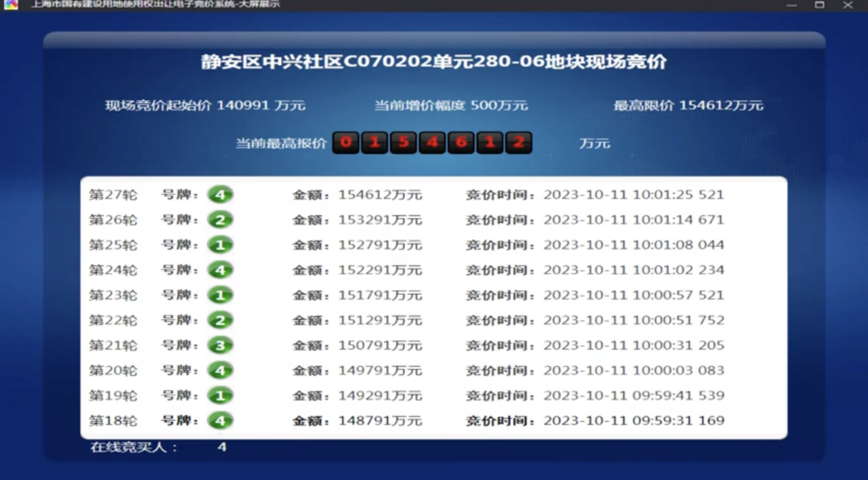The width and height of the screenshot is (868, 480).
Task: Click amount 152791万元 in the list
Action: (x=380, y=245)
